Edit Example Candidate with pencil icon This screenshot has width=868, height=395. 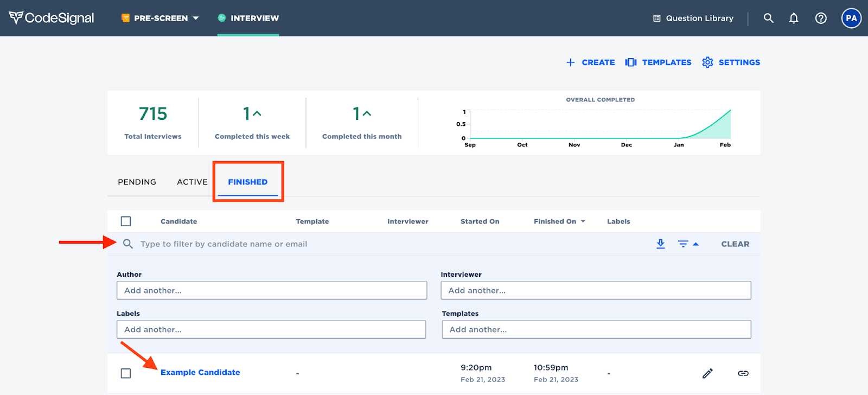coord(707,373)
